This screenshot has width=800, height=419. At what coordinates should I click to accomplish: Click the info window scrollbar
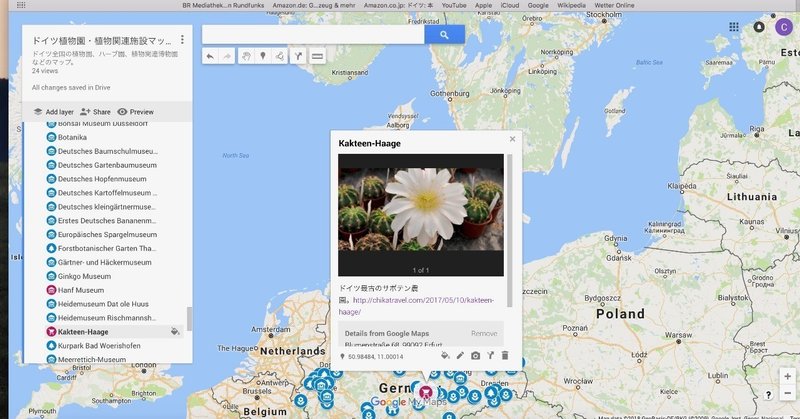509,231
